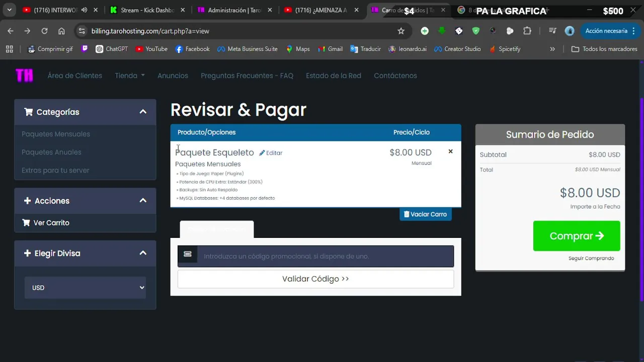Open Preguntas Frecuentes - FAQ
This screenshot has height=362, width=644.
[247, 75]
